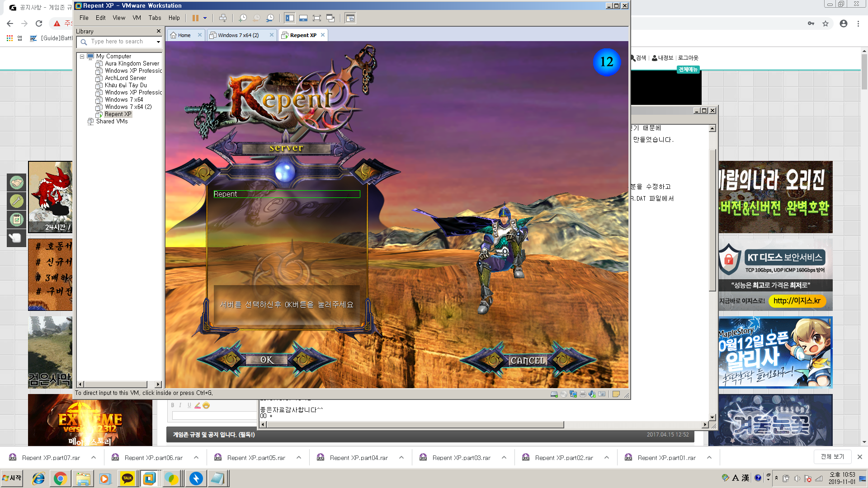Open the library search dropdown arrow

click(x=158, y=42)
